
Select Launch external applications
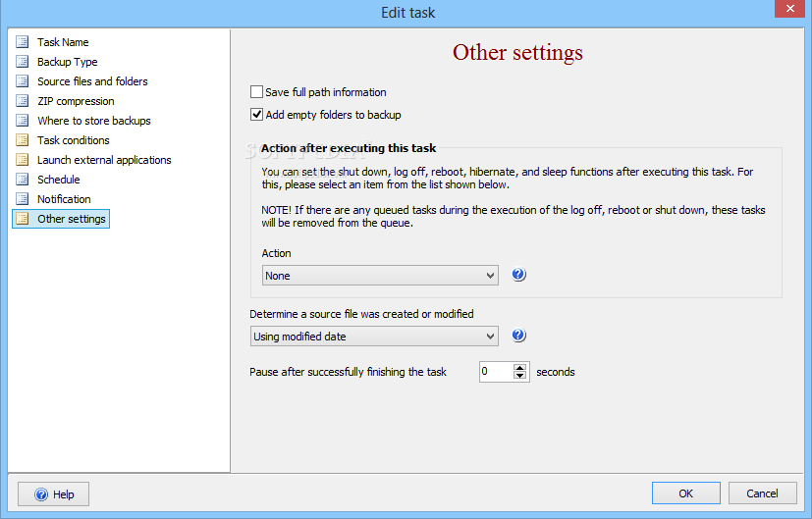point(104,160)
